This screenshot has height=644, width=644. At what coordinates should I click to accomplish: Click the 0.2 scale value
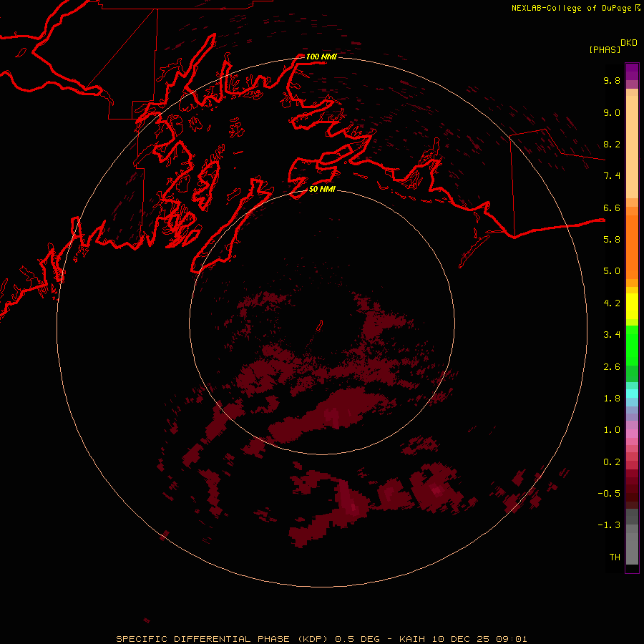[612, 462]
